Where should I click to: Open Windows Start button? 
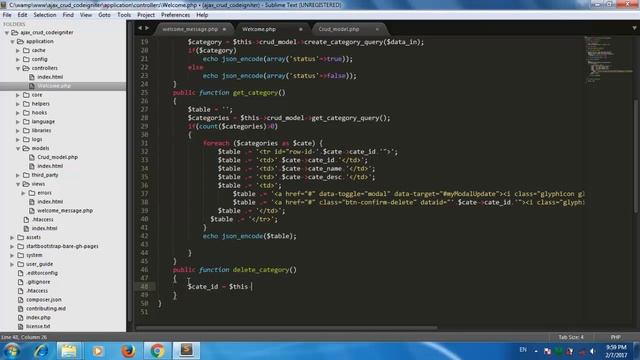(12, 351)
